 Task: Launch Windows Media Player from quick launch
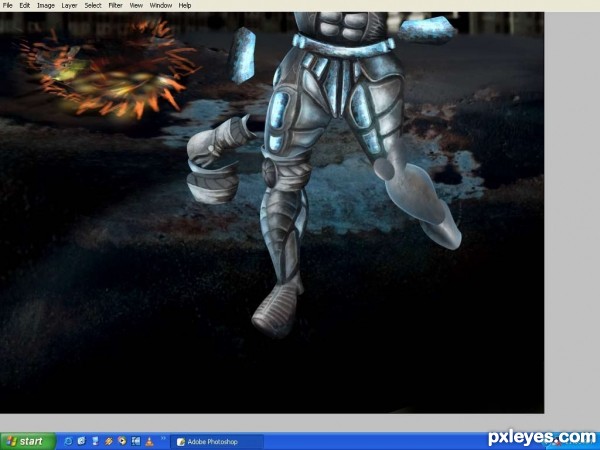122,441
